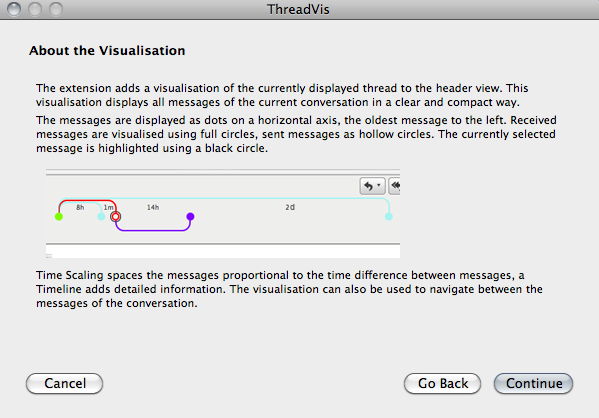Click the red connecting arc
Viewport: 599px width, 418px height.
[87, 200]
